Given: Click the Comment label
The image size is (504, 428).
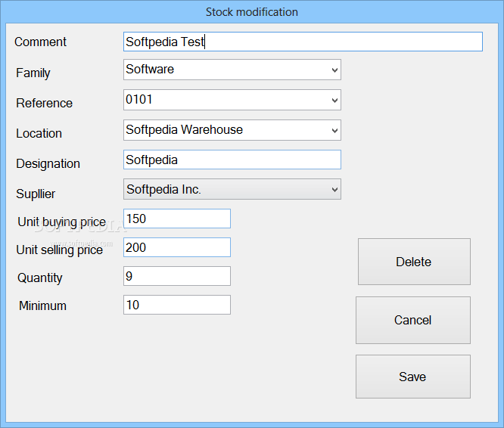Looking at the screenshot, I should coord(41,42).
